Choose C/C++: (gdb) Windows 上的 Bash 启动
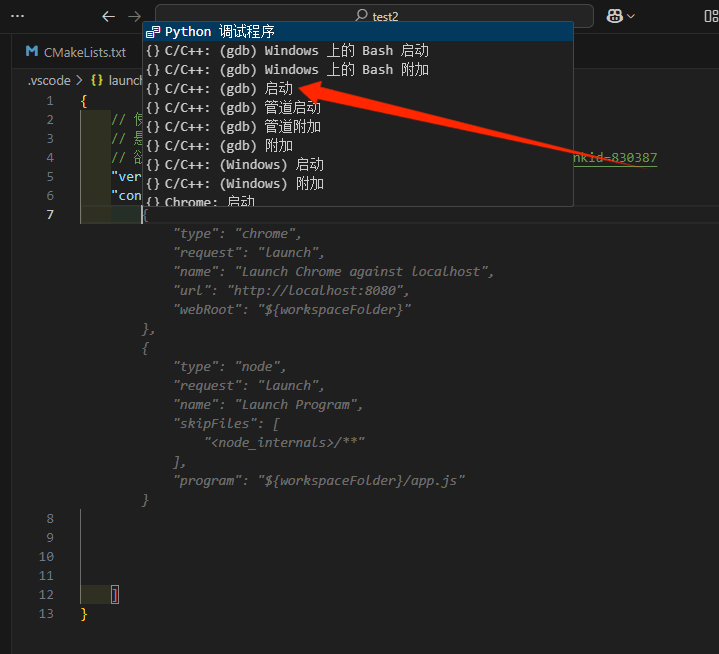719x654 pixels. click(x=290, y=51)
